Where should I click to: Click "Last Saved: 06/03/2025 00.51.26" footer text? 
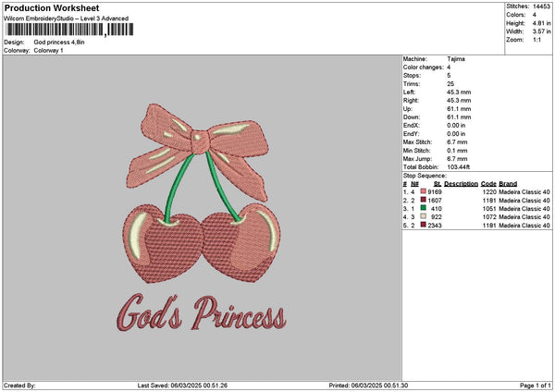[182, 386]
